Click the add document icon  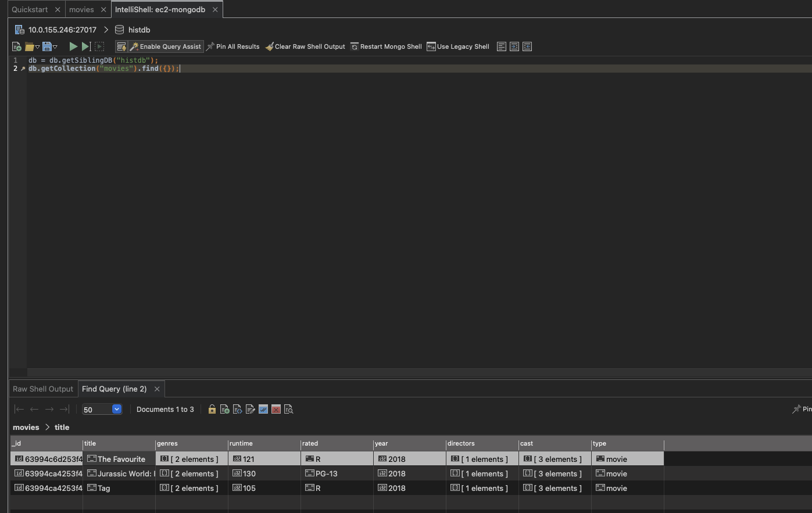point(225,410)
